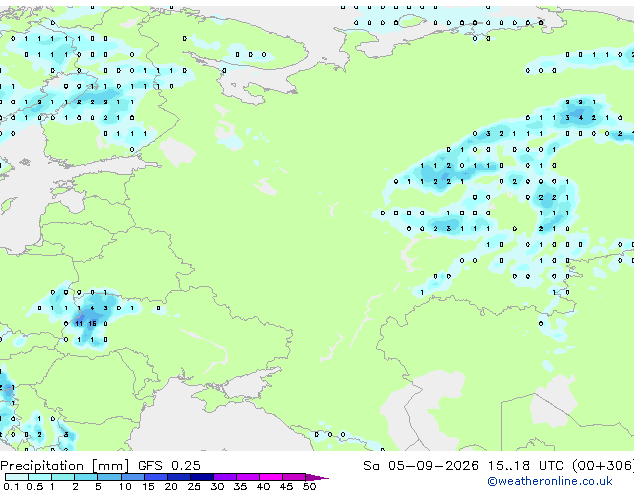This screenshot has height=490, width=634.
Task: Click the 20–25 mm legend color swatch
Action: tap(178, 477)
